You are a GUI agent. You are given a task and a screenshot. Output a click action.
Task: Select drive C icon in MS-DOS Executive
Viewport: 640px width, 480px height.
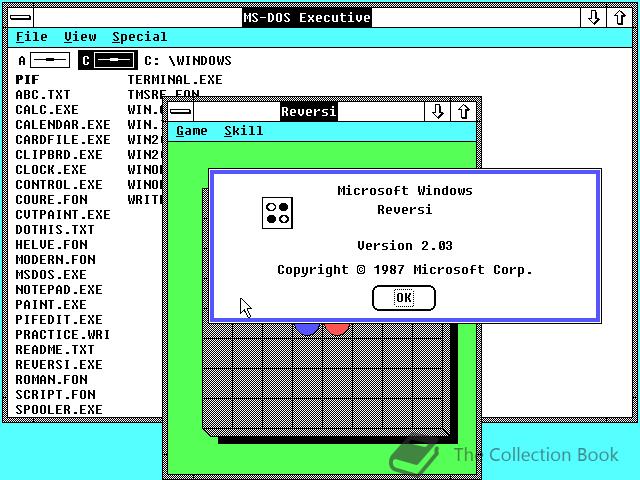pyautogui.click(x=108, y=60)
